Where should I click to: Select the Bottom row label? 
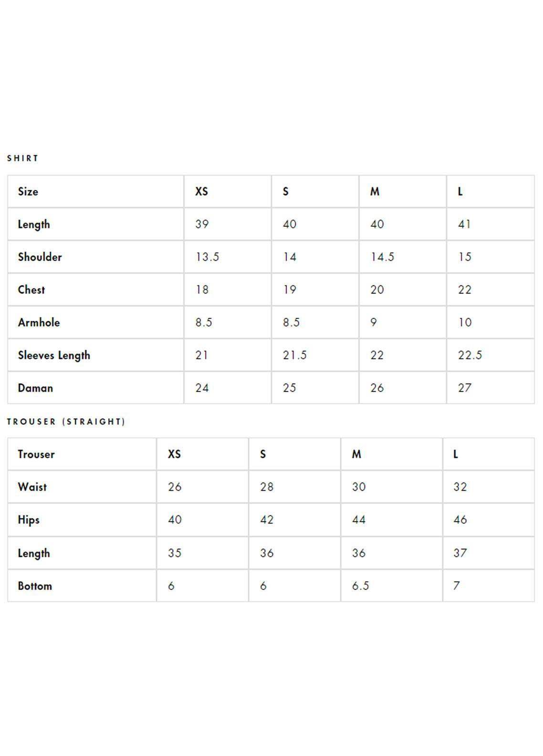click(x=35, y=586)
